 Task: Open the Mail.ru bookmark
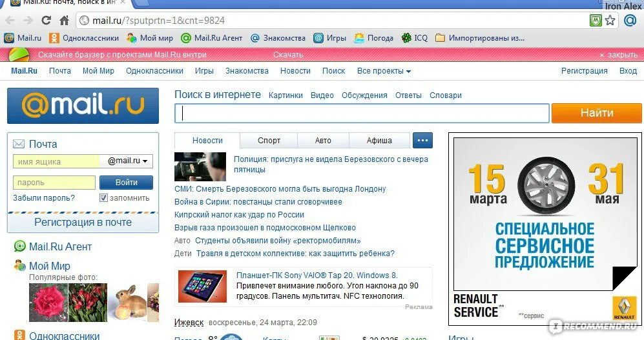[23, 38]
